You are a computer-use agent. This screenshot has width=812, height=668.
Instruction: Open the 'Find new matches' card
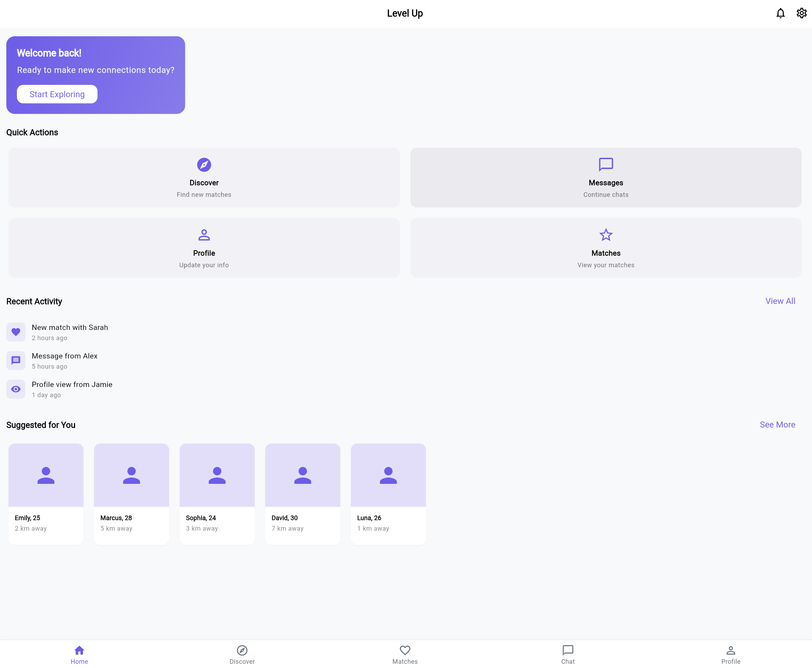pos(204,178)
